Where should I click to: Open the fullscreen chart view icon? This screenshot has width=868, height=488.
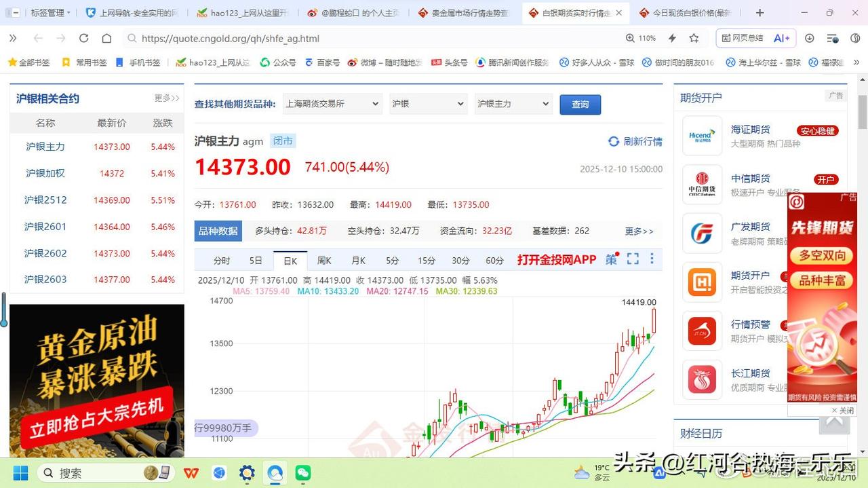coord(632,259)
